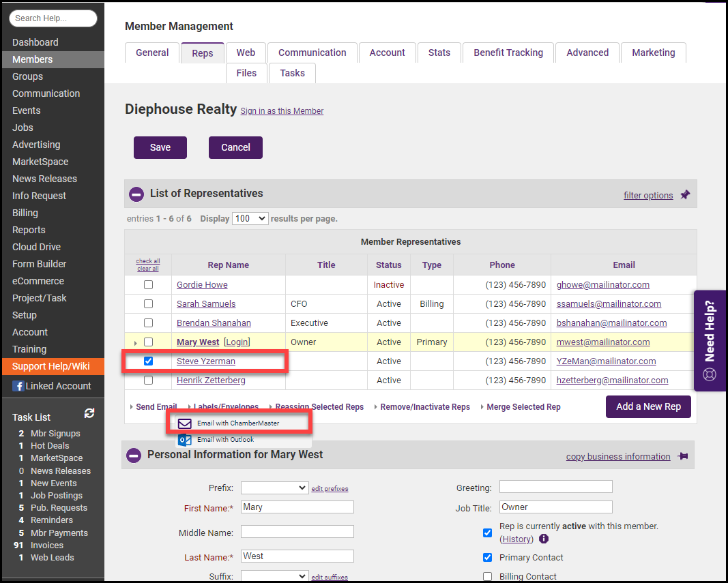728x583 pixels.
Task: Click the Email with ChamberMaster envelope icon
Action: (184, 423)
